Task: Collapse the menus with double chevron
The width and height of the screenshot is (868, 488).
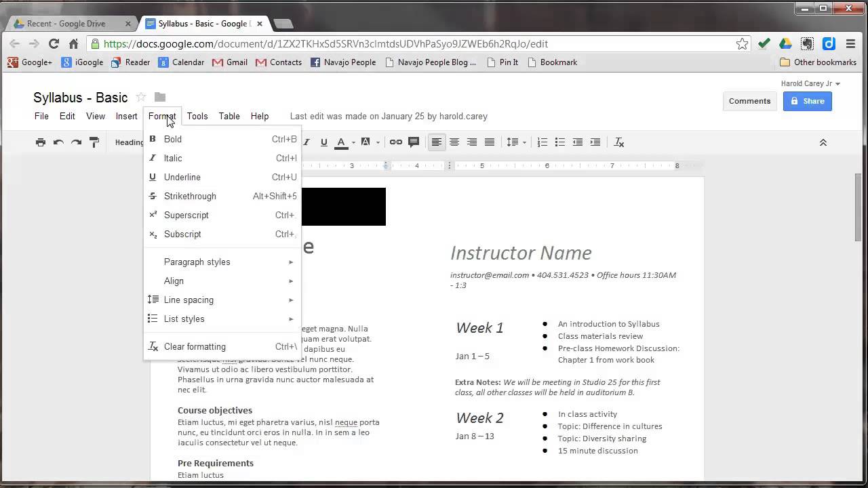Action: pos(823,142)
